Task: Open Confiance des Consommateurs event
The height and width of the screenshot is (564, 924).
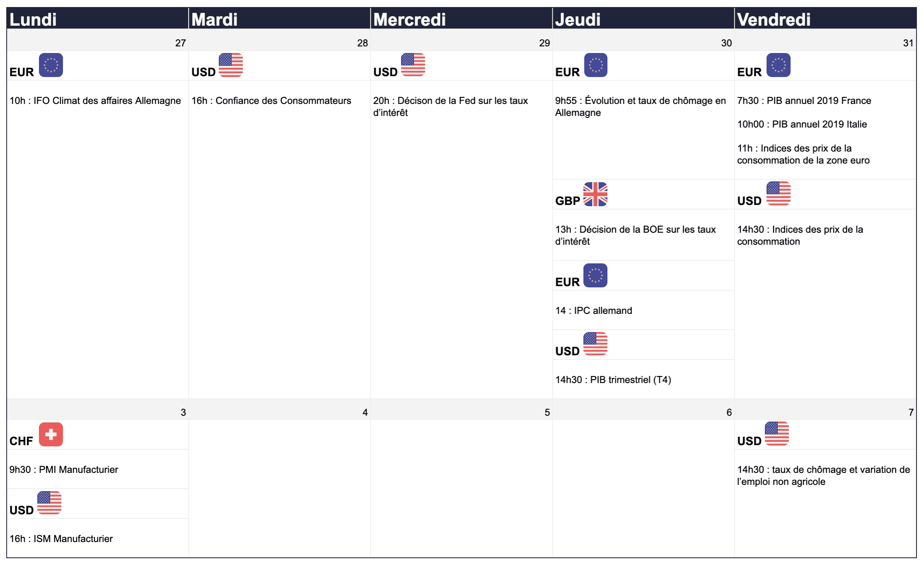Action: (271, 101)
